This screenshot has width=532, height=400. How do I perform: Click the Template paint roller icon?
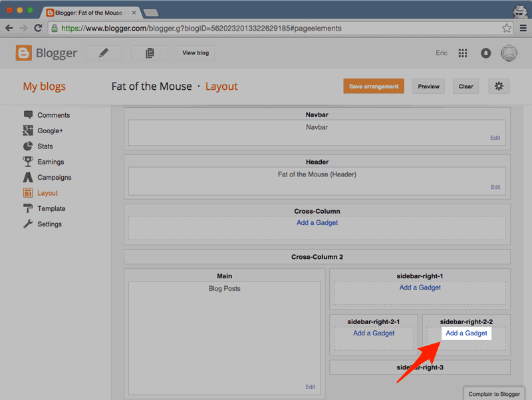28,208
